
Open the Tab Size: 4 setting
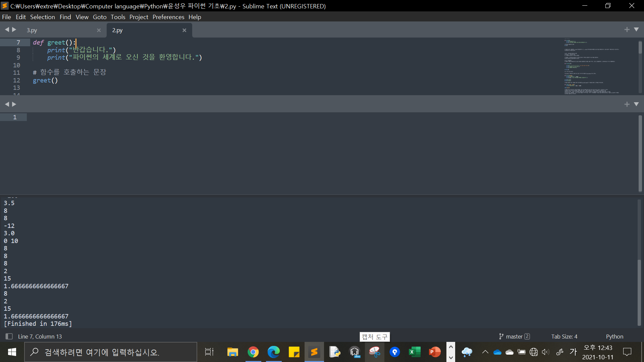pos(564,336)
